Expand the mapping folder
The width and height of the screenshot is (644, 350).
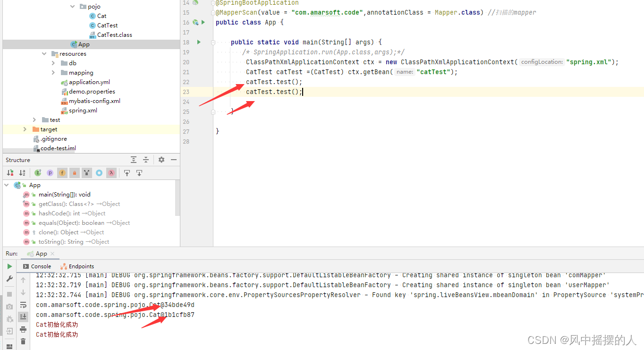pos(53,73)
